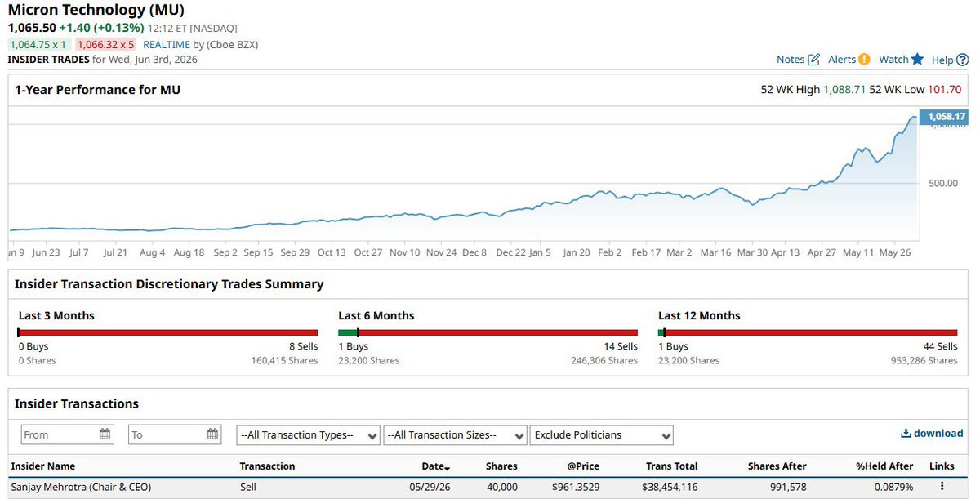This screenshot has width=980, height=499.
Task: Expand the All Transaction Types dropdown
Action: 308,435
